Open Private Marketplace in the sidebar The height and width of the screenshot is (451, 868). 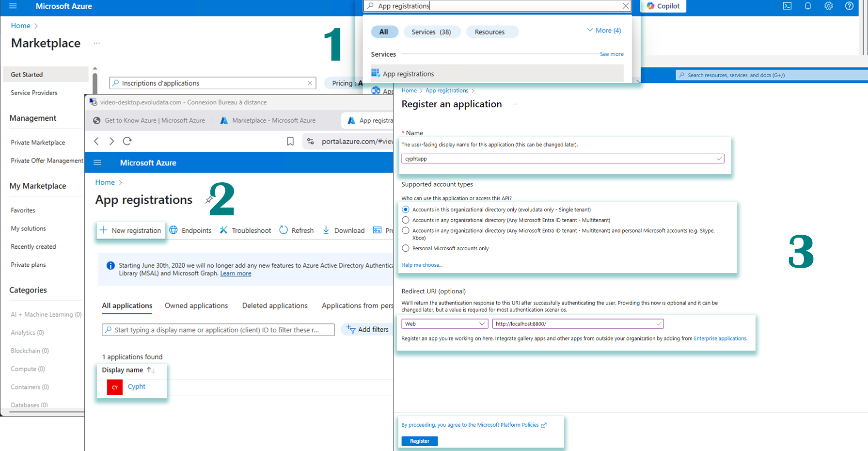pos(38,142)
